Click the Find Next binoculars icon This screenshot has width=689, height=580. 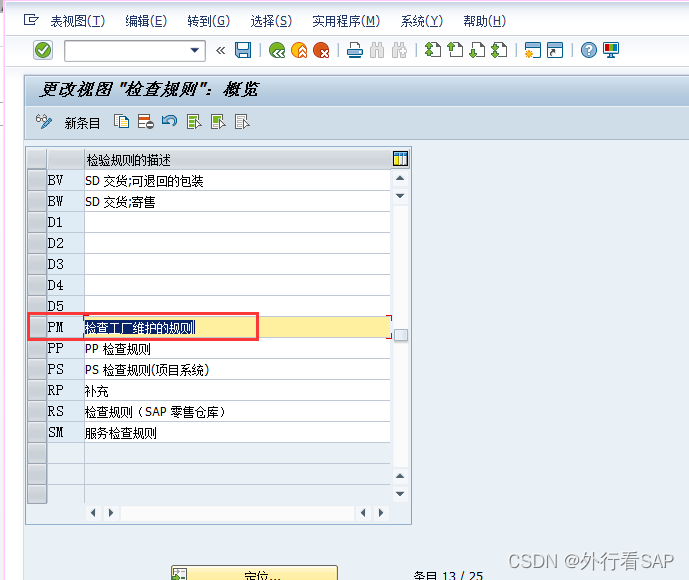(x=399, y=50)
